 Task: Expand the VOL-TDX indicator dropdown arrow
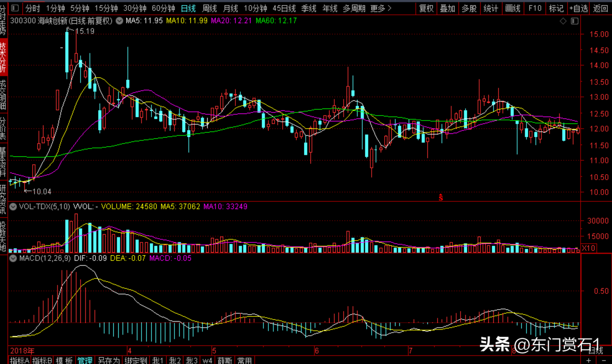[x=13, y=206]
